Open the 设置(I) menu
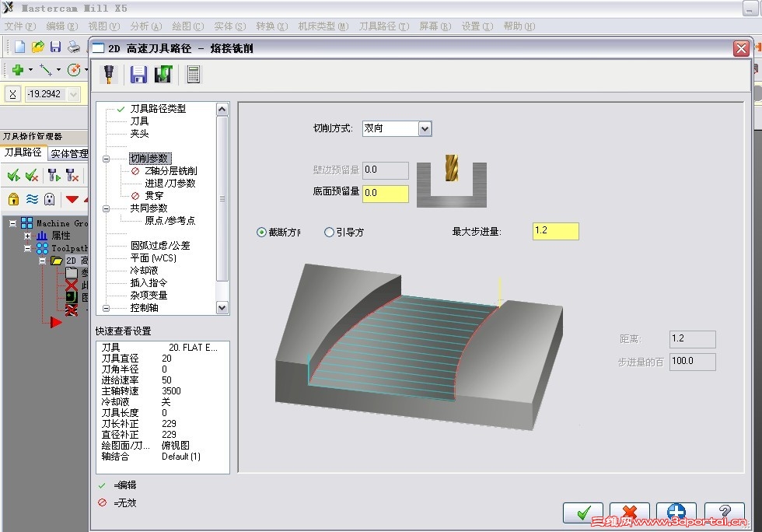 pos(477,26)
